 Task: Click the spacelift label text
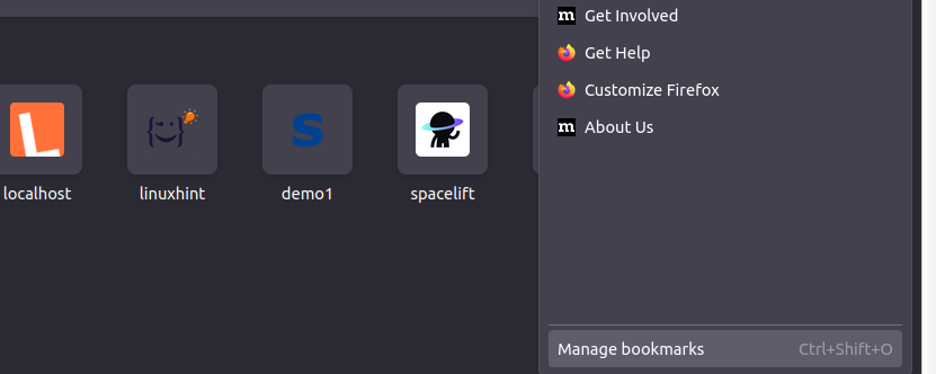point(442,194)
